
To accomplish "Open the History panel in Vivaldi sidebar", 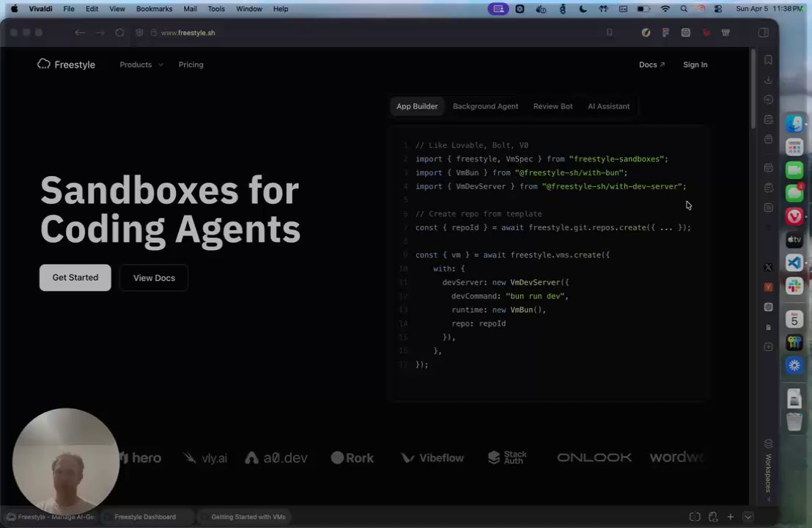I will (x=769, y=100).
